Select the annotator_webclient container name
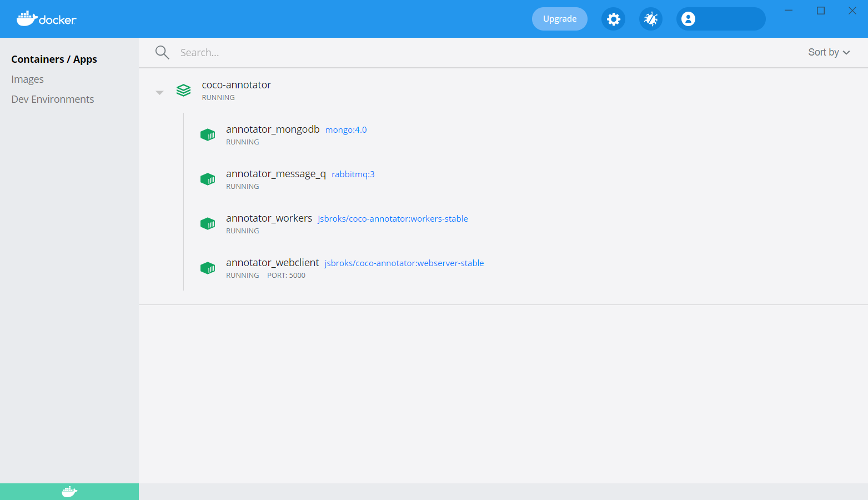The height and width of the screenshot is (500, 868). click(x=273, y=263)
